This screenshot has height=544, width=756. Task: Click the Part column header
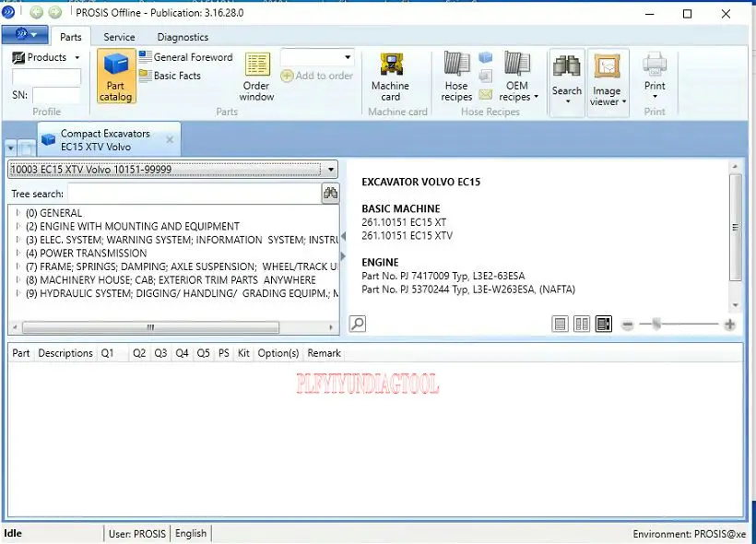coord(20,353)
